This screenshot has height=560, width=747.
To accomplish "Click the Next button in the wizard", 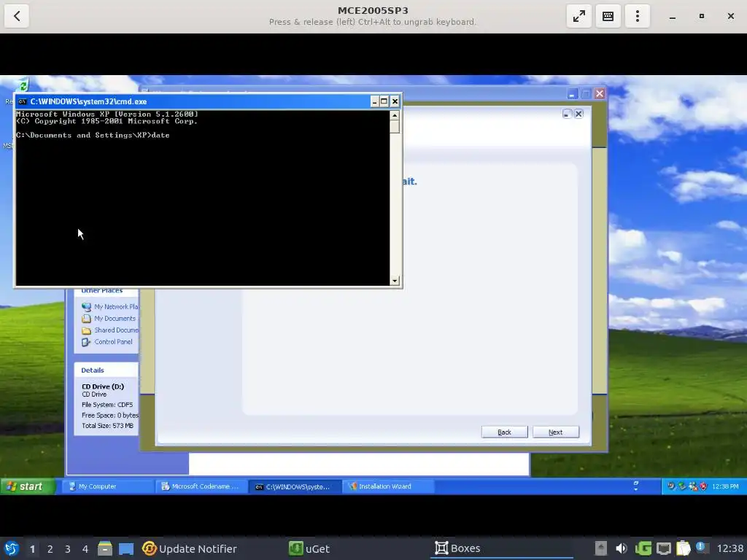I will click(555, 432).
